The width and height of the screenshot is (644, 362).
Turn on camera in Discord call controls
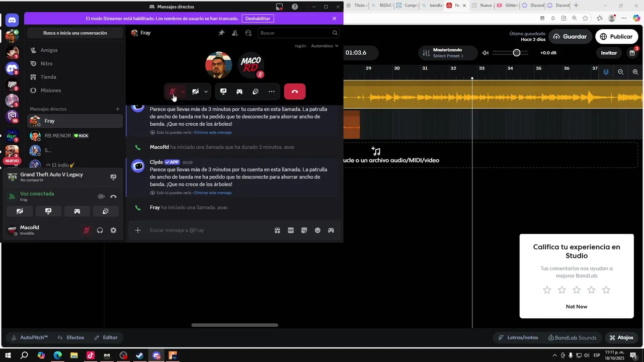coord(195,92)
